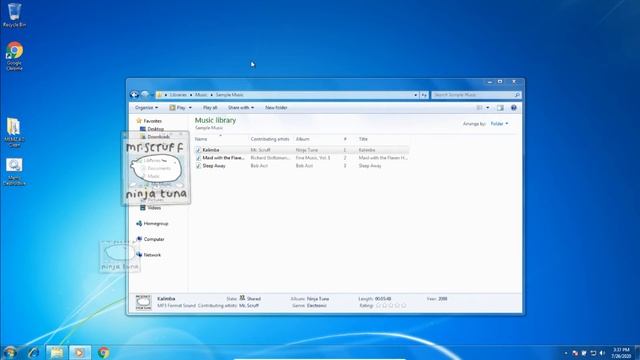The image size is (640, 360).
Task: Open Google Chrome from taskbar
Action: click(103, 352)
